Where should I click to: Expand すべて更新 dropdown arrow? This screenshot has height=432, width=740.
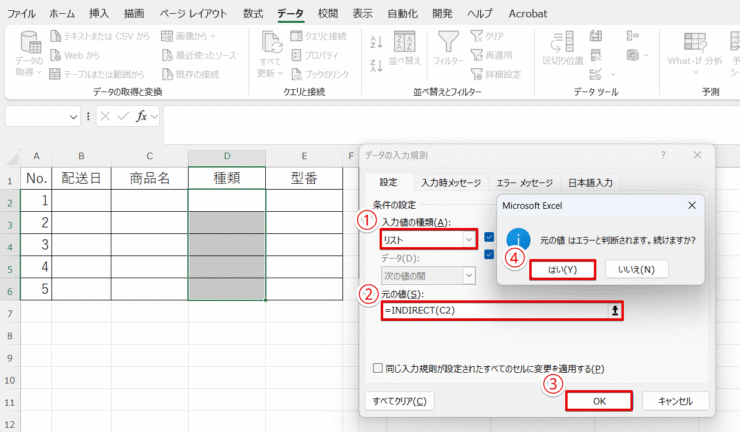click(280, 73)
